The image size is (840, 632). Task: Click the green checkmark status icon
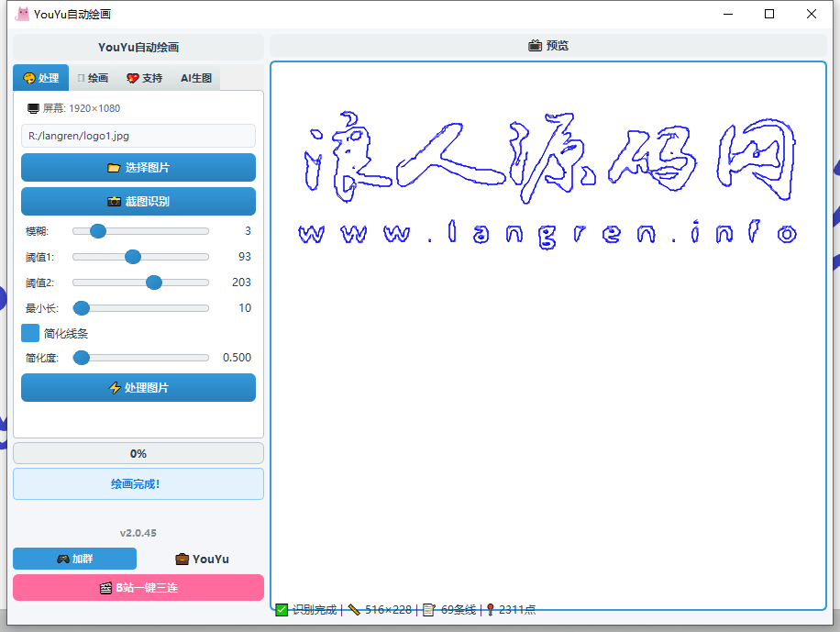click(282, 610)
